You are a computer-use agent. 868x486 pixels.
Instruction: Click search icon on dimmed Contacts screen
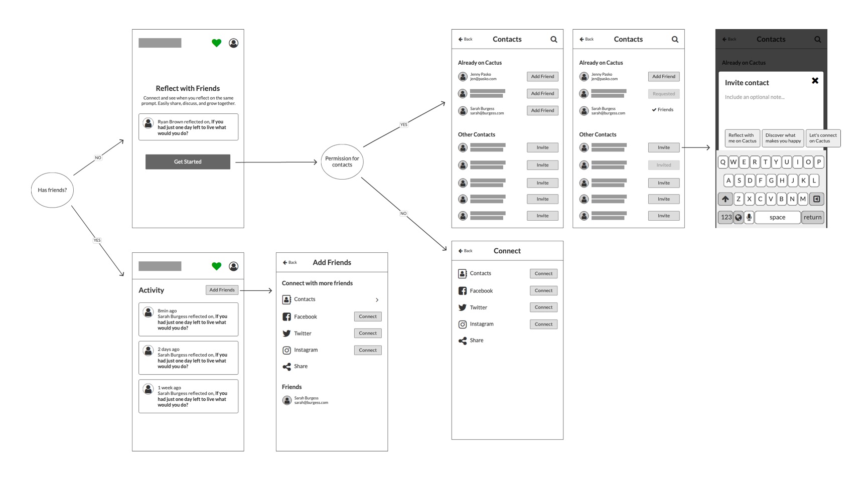tap(817, 40)
